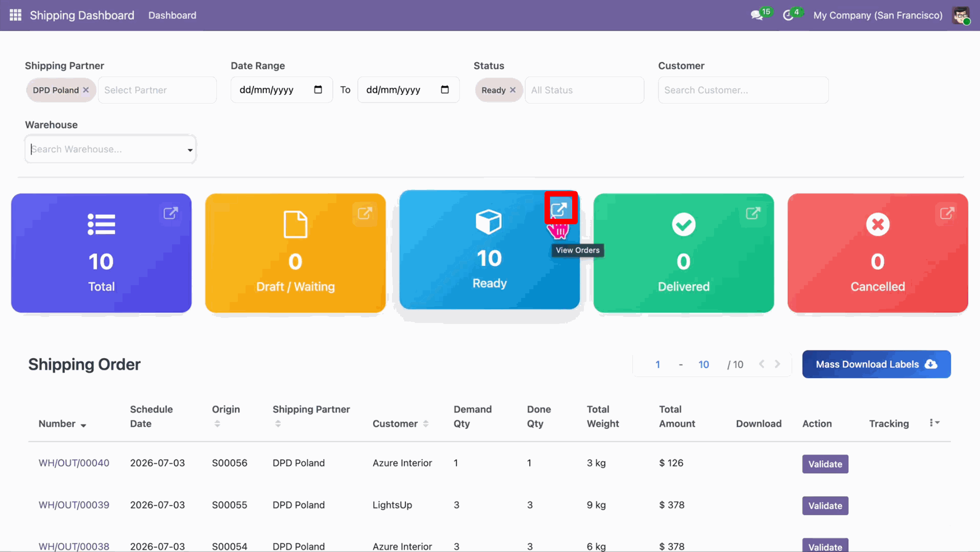Click origin S00056 cell
The image size is (980, 552).
pyautogui.click(x=229, y=463)
